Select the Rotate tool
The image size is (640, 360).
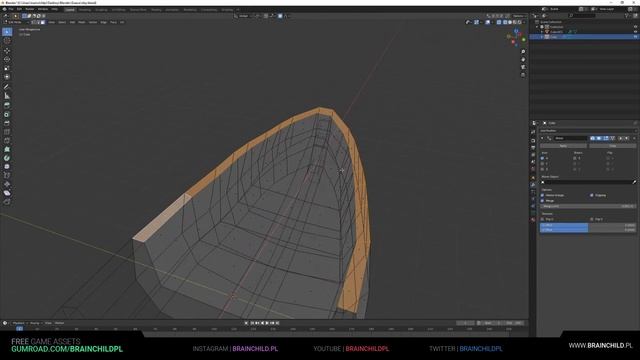pyautogui.click(x=7, y=59)
